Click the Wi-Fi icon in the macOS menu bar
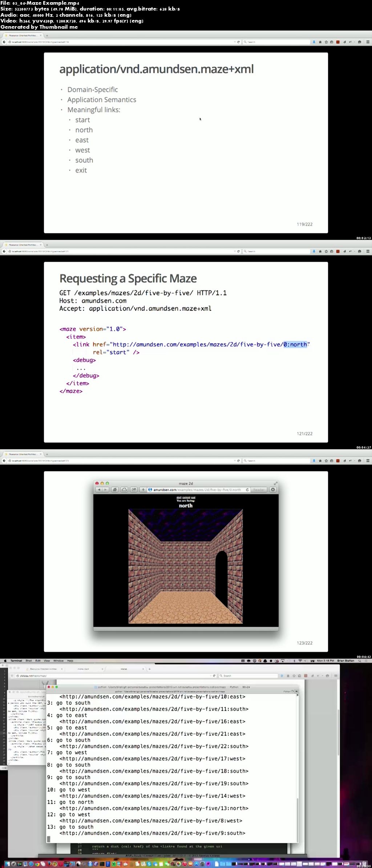The image size is (372, 868). click(300, 660)
